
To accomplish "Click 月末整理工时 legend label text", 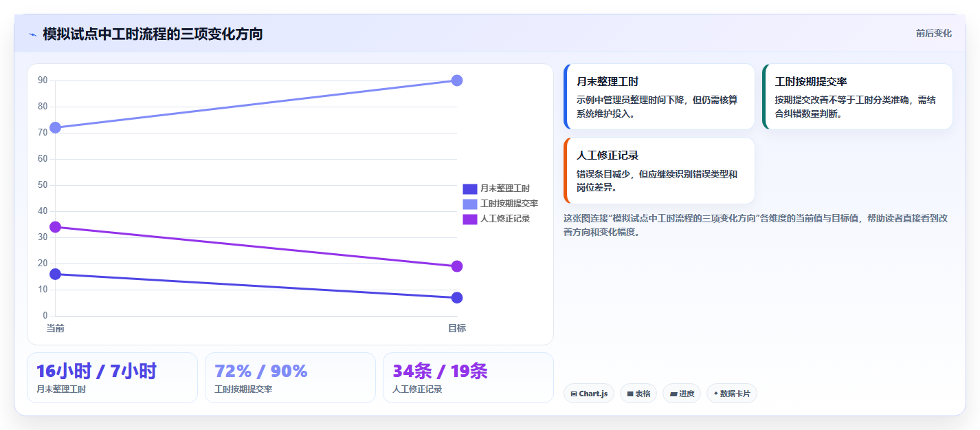I will click(505, 189).
